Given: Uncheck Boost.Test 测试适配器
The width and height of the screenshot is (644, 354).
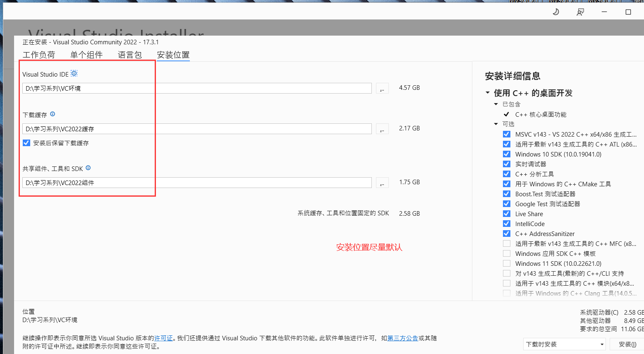Looking at the screenshot, I should tap(507, 194).
